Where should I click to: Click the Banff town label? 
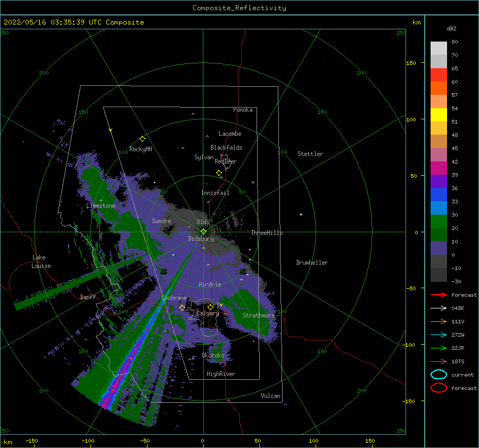[x=88, y=297]
